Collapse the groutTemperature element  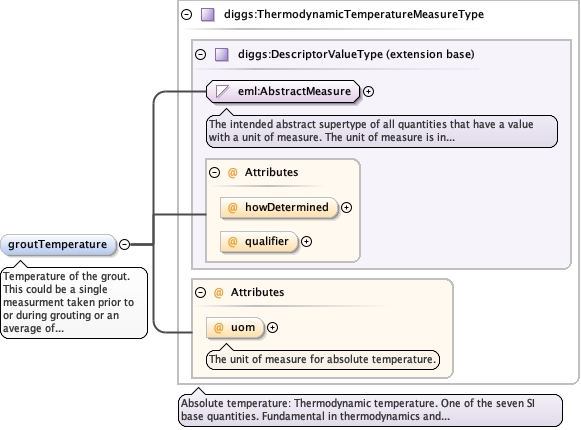click(124, 245)
